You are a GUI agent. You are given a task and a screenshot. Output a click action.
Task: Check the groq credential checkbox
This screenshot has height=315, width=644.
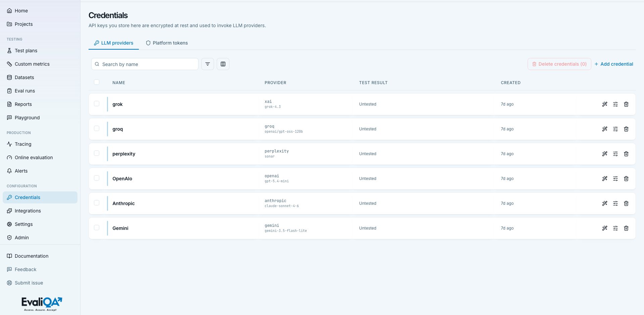97,128
